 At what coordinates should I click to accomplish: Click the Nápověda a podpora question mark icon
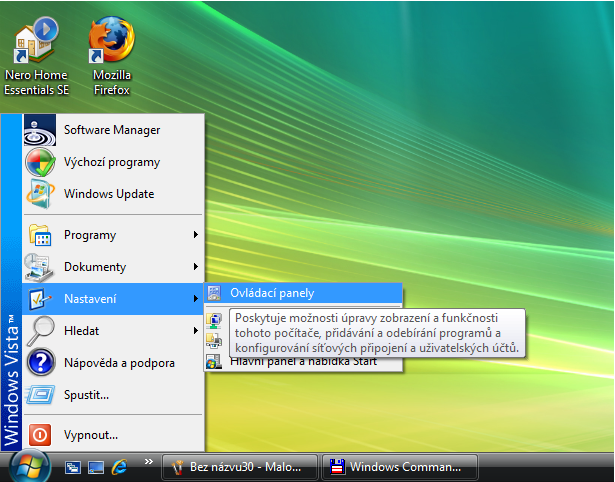(41, 363)
